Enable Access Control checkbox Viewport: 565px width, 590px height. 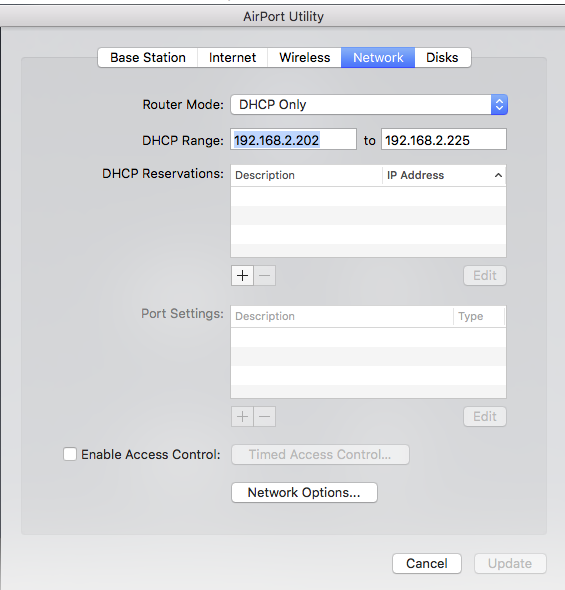pos(70,454)
